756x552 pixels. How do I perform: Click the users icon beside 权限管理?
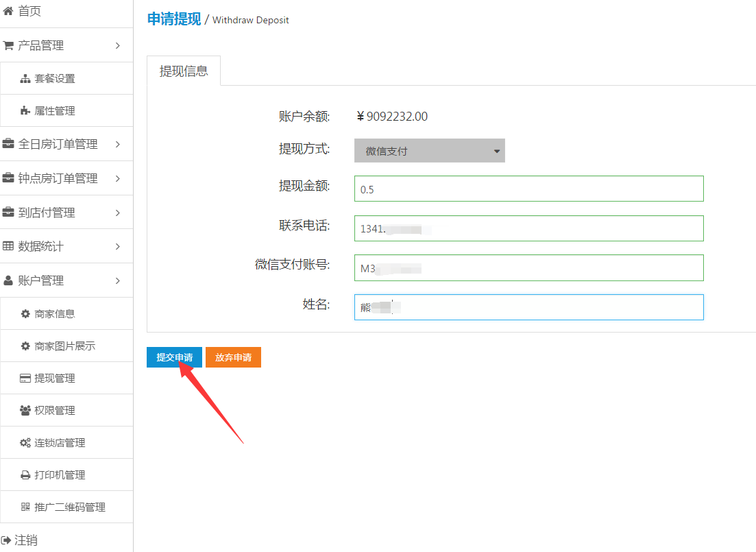25,411
